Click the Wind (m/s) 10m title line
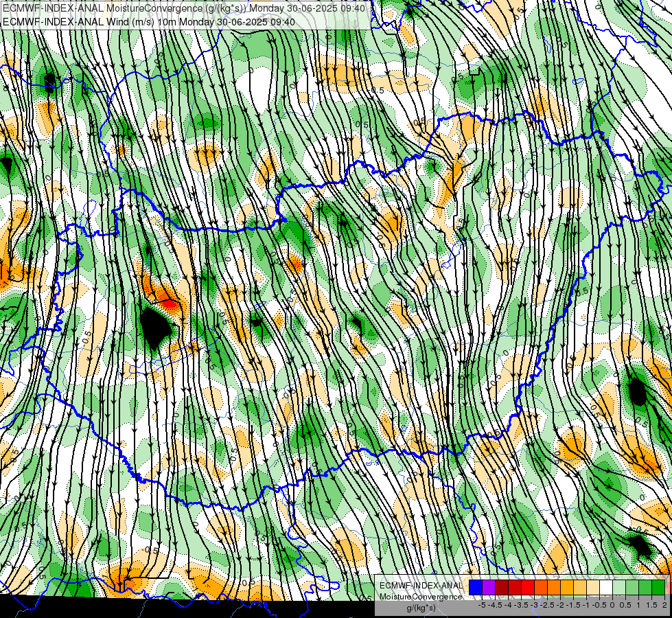This screenshot has height=618, width=672. pyautogui.click(x=149, y=21)
